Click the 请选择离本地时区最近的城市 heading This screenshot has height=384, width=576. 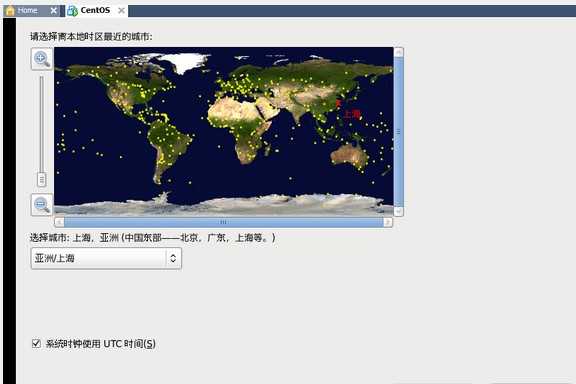[x=91, y=36]
